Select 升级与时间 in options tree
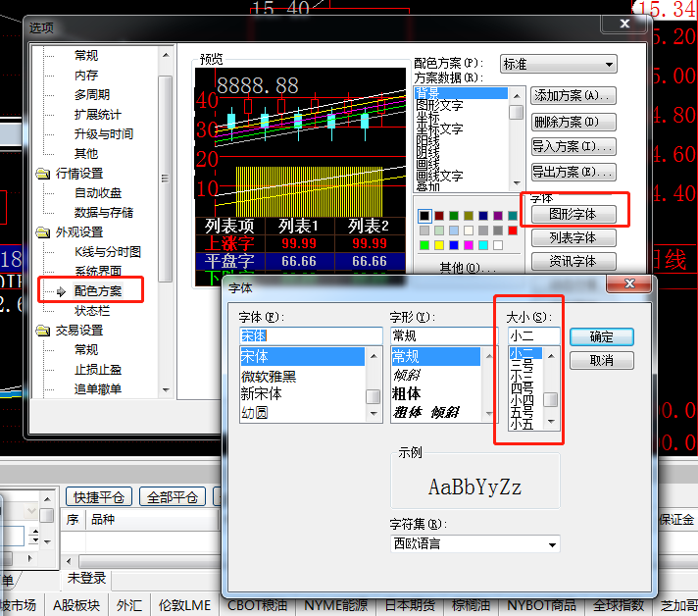The image size is (698, 616). (103, 134)
